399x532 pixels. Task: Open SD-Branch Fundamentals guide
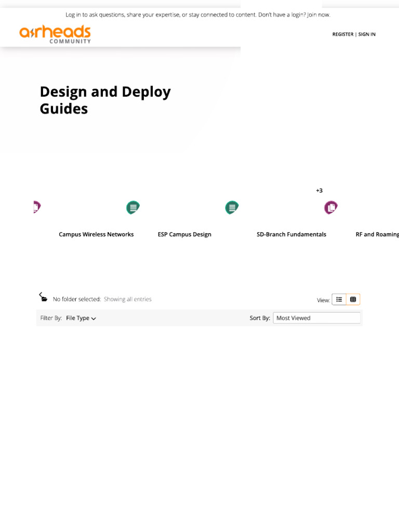click(291, 234)
